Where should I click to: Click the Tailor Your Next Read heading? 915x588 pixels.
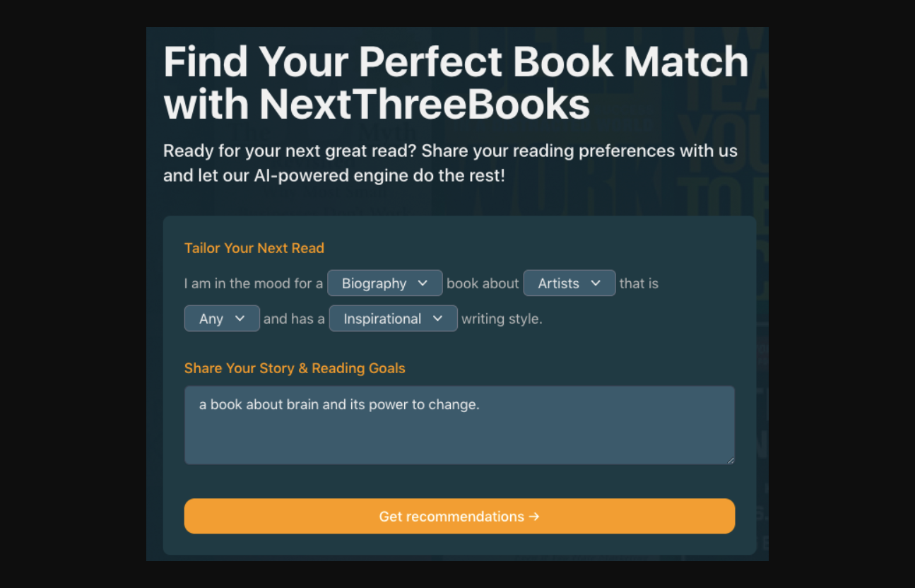(254, 248)
